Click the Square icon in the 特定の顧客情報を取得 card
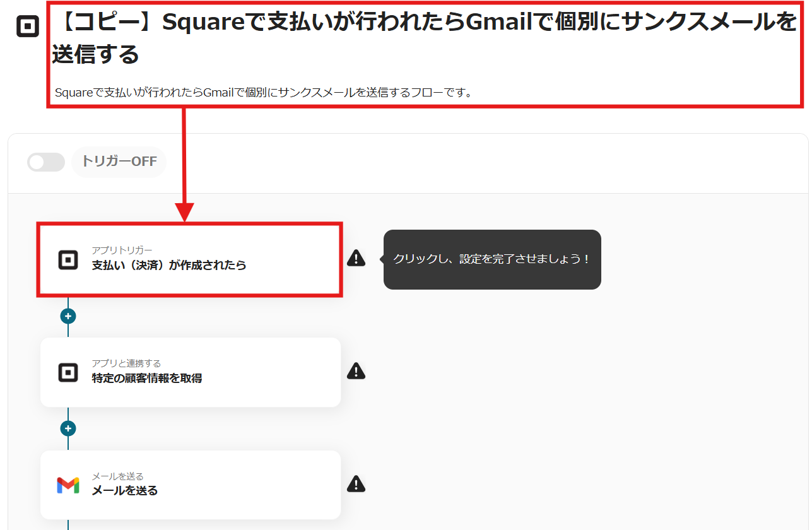Image resolution: width=812 pixels, height=530 pixels. click(68, 372)
